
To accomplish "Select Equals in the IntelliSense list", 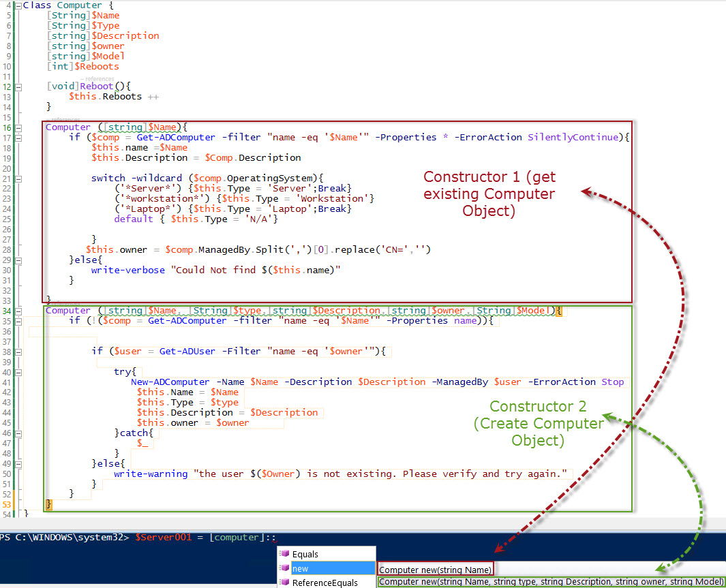I will click(x=307, y=554).
